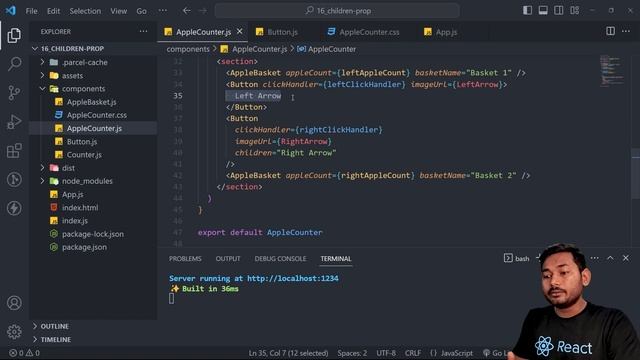Open the Selection menu
Screen dimensions: 640x360
(x=85, y=11)
